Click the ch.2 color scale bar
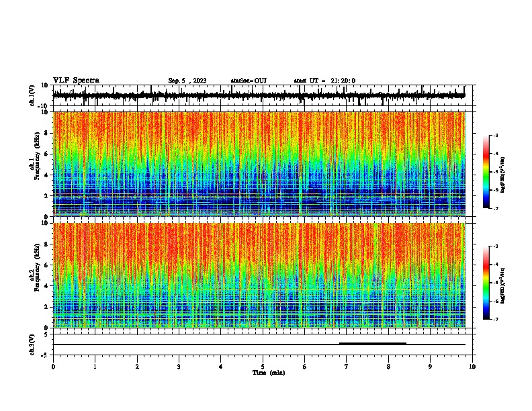The image size is (532, 411). (486, 283)
